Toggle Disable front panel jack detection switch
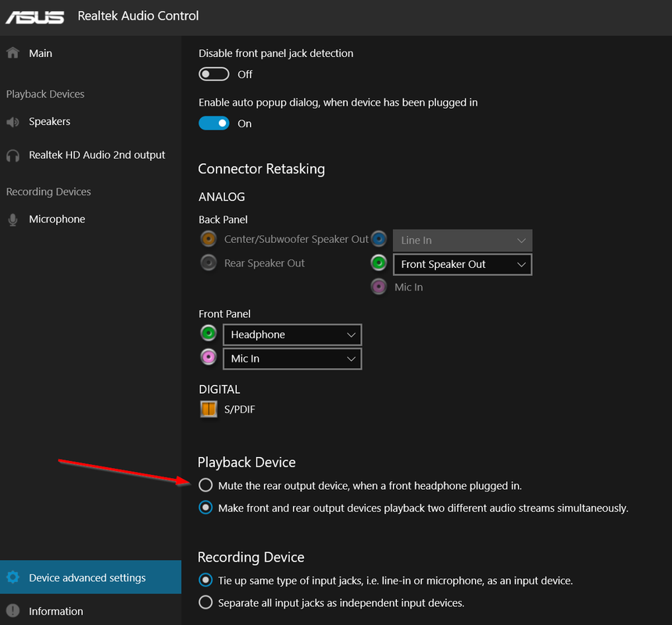672x625 pixels. tap(214, 74)
